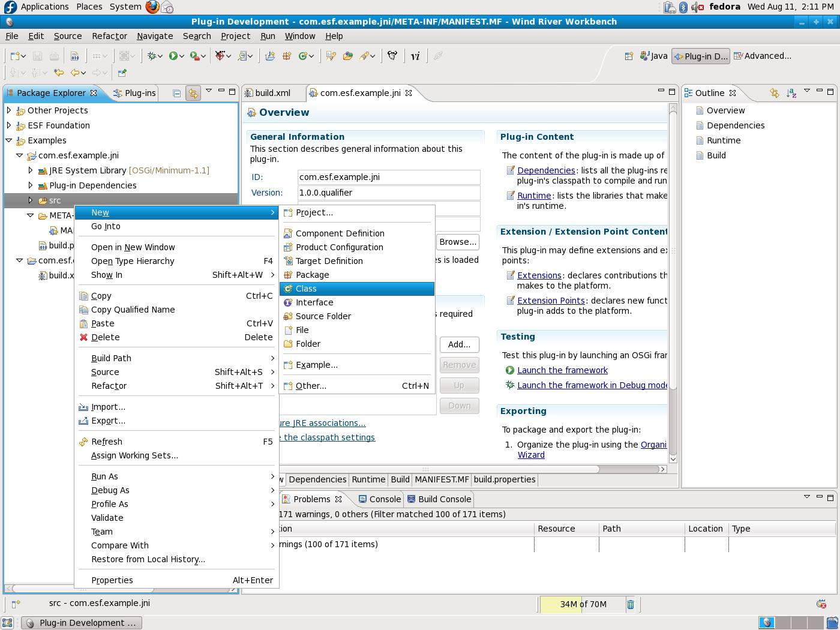Click the New wizard toolbar icon

[x=15, y=56]
